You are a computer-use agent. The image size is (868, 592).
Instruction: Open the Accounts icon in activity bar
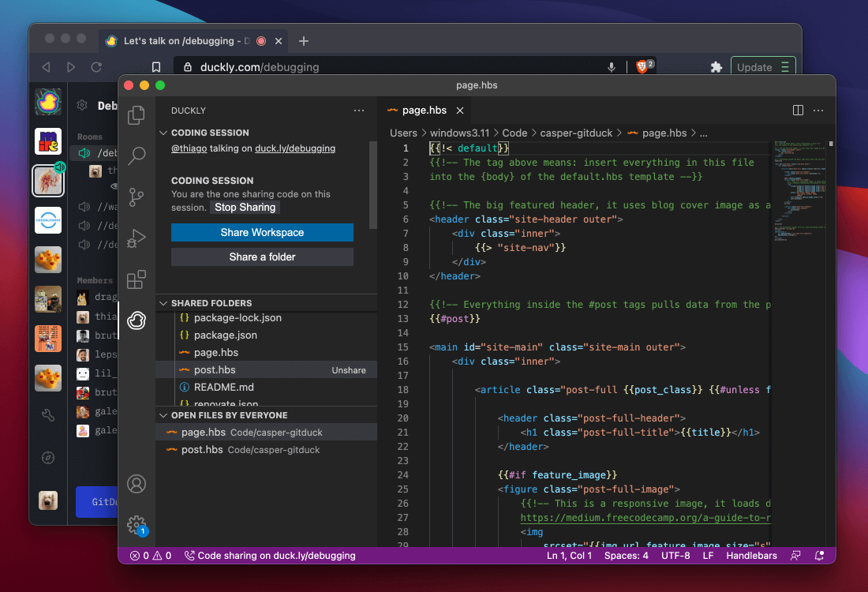[x=137, y=484]
